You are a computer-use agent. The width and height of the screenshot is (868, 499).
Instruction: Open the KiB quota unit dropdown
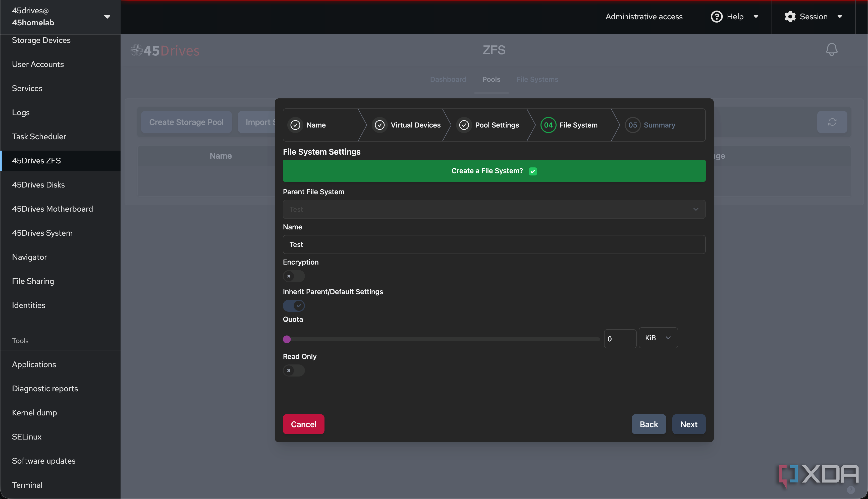658,338
